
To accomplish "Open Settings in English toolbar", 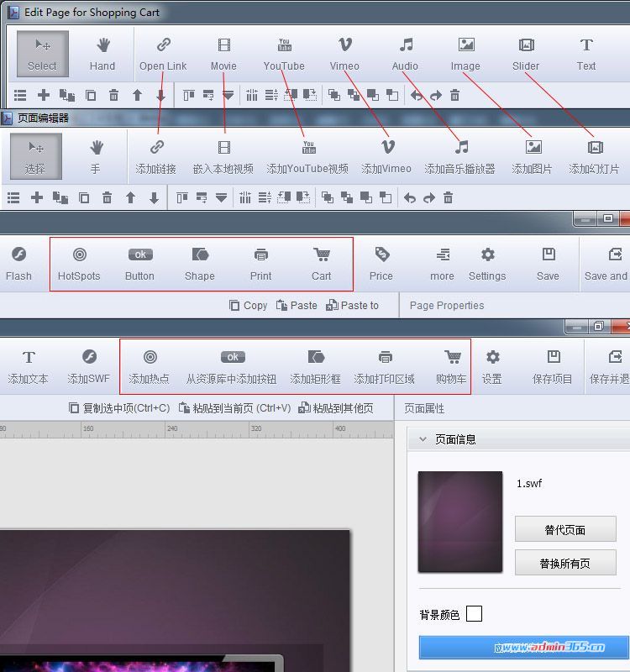I will point(487,264).
